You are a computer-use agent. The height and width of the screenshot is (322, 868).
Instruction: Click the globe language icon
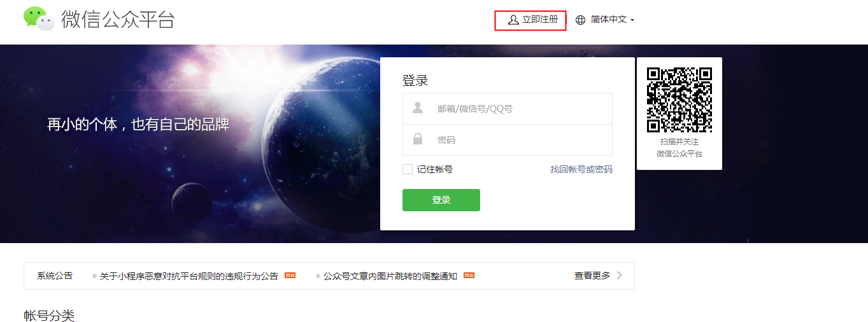click(x=580, y=20)
